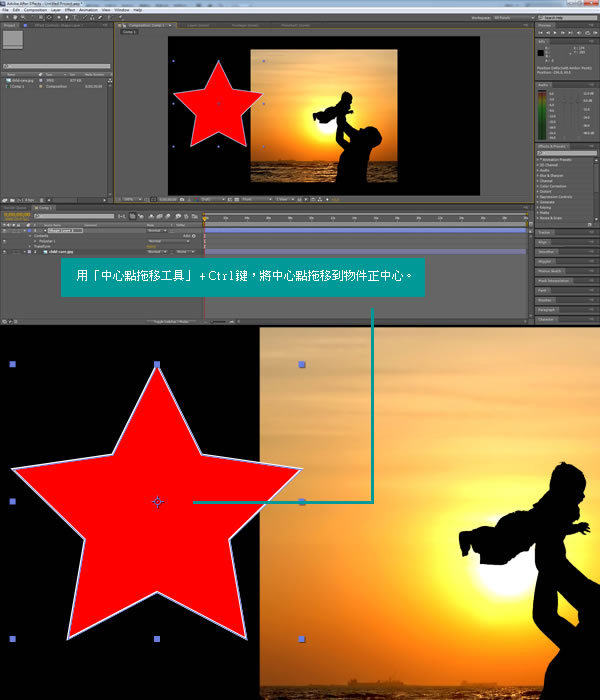Toggle audio mute in Preview panel

tap(579, 33)
